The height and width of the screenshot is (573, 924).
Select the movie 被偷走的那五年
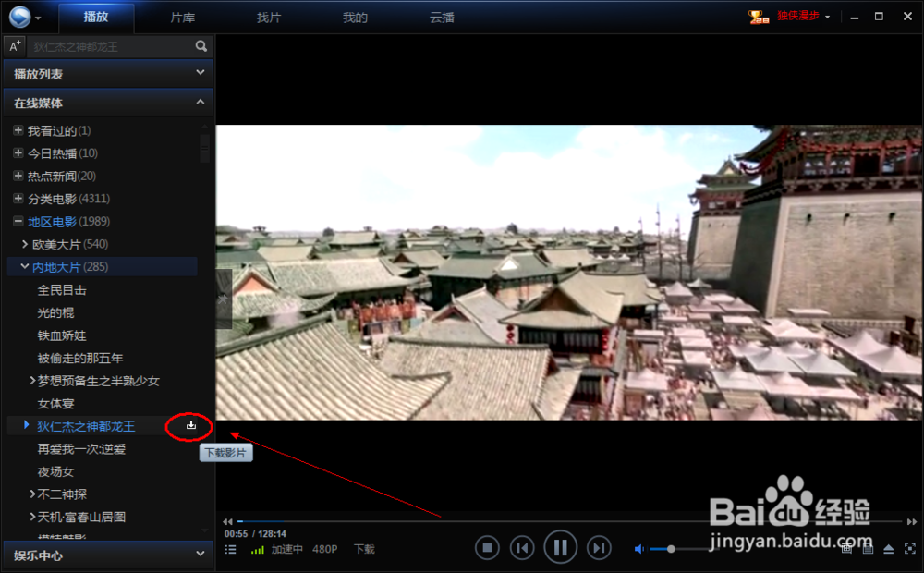pos(80,358)
